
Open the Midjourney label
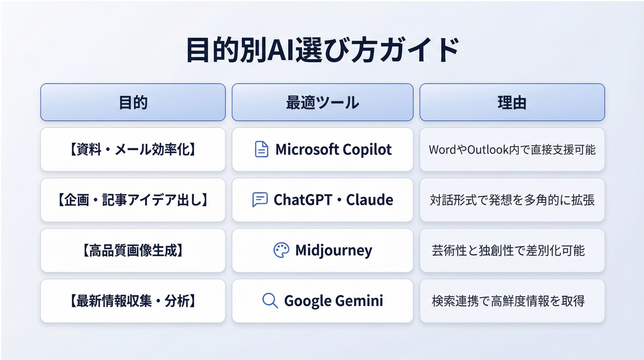[333, 250]
